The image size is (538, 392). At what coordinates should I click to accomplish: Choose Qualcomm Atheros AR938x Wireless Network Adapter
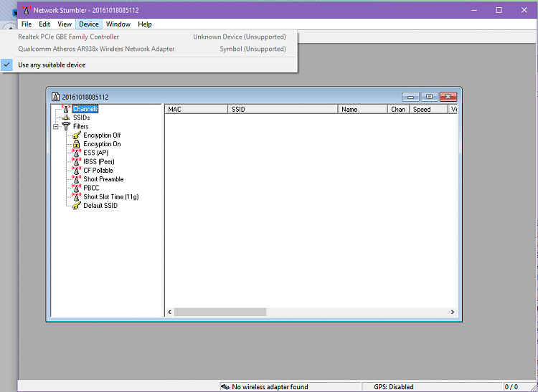[148, 49]
